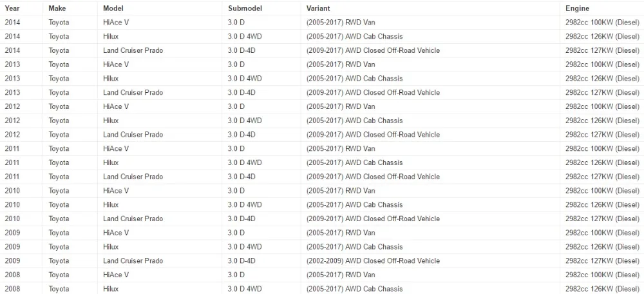Click the Make column header

pos(57,8)
